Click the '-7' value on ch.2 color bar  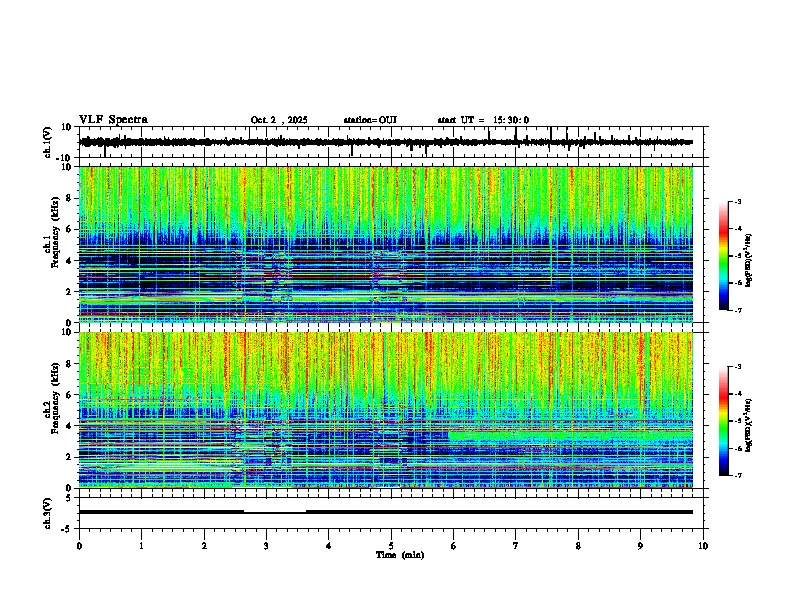pos(737,476)
